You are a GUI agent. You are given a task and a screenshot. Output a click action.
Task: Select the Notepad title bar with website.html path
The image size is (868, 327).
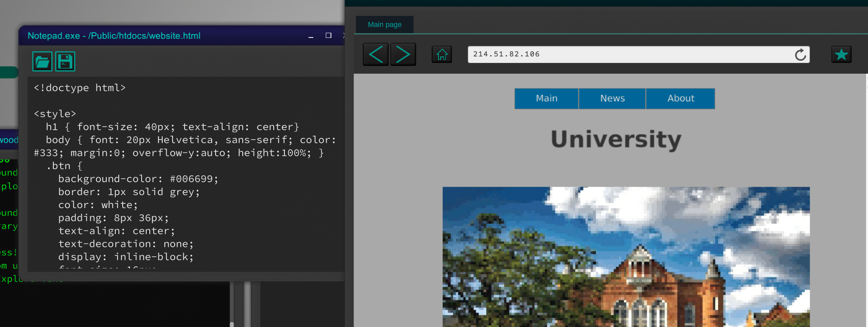pos(164,36)
